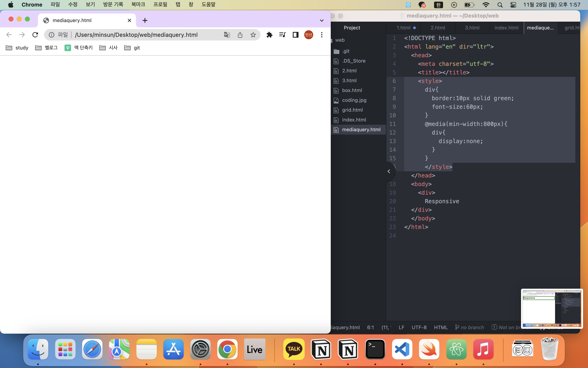Open Swift Playgrounds from the dock

point(429,349)
